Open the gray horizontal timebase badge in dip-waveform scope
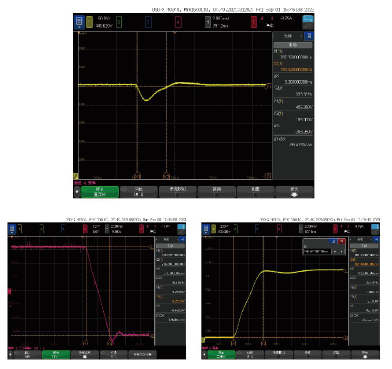The image size is (392, 369). (x=208, y=22)
